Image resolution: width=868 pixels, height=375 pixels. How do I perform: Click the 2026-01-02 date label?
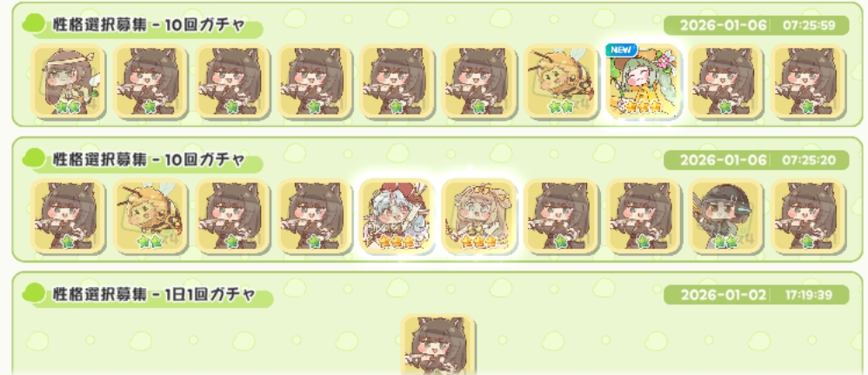[x=724, y=295]
